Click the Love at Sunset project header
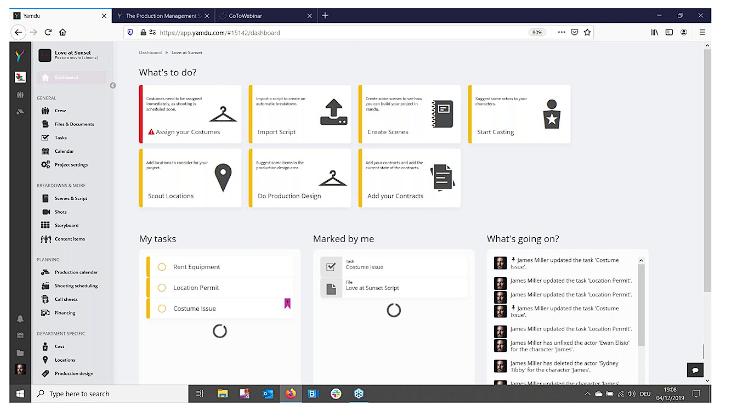The image size is (730, 408). pyautogui.click(x=72, y=55)
